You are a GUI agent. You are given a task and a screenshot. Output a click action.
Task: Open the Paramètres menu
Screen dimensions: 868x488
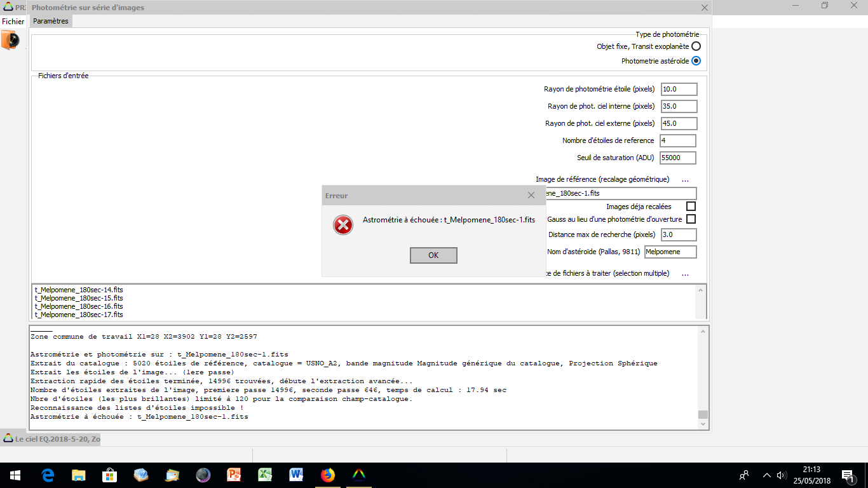51,21
